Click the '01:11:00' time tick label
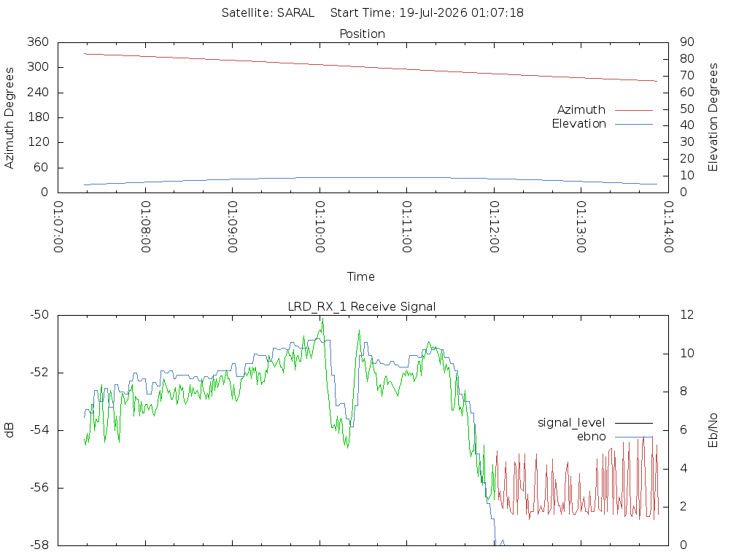Viewport: 747px width, 560px height. 407,227
